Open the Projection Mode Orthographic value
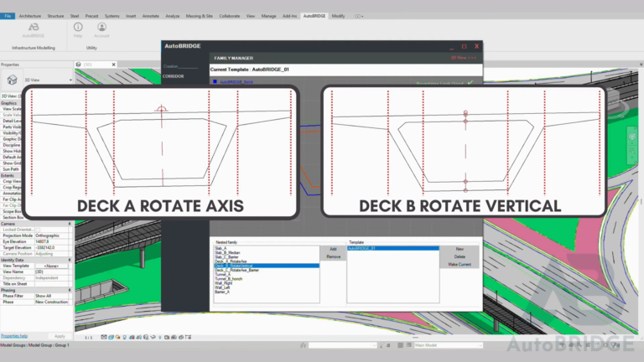644x362 pixels. pos(53,235)
